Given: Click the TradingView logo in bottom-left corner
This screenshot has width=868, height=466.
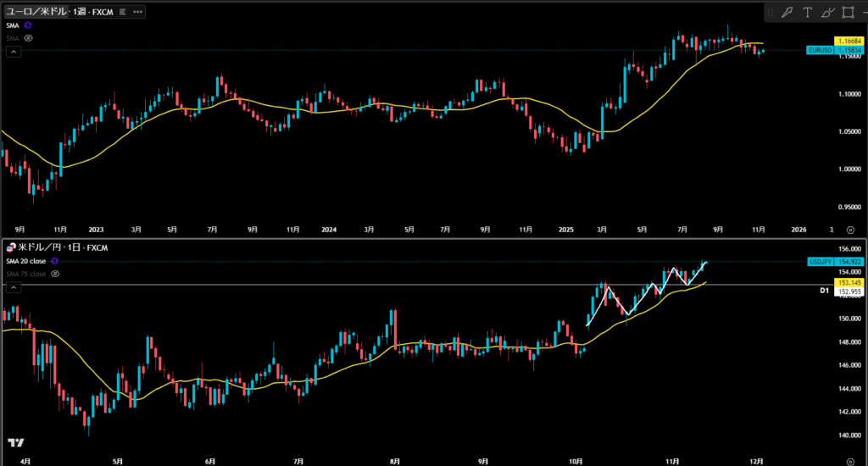Looking at the screenshot, I should pos(14,442).
